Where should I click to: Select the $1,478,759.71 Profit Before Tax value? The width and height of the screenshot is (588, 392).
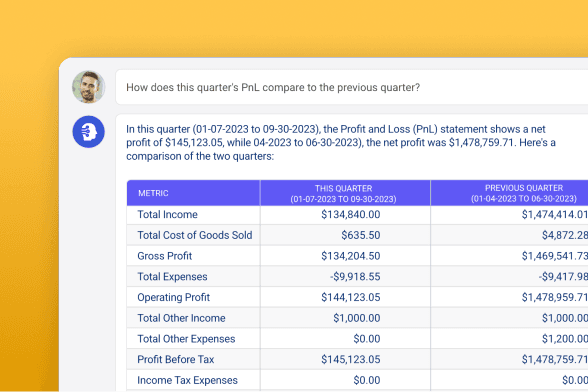coord(555,359)
